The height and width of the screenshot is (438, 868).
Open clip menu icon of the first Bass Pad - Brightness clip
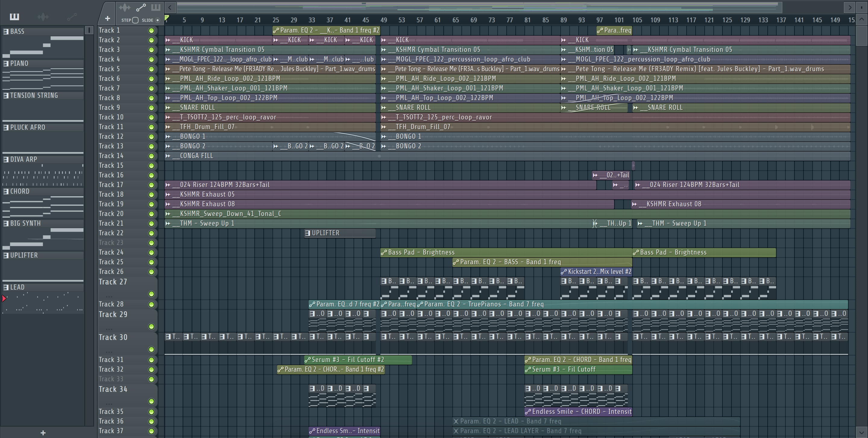click(x=384, y=252)
